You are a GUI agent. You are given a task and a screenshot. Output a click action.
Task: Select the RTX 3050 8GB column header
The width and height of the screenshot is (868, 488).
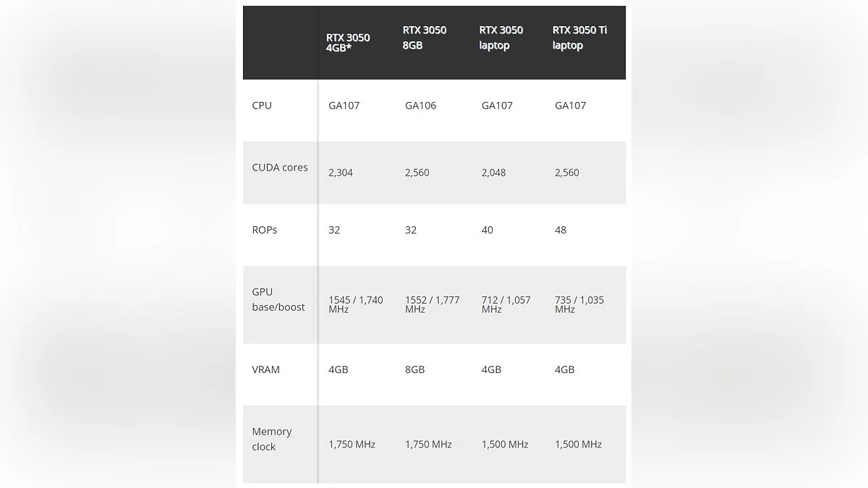pyautogui.click(x=425, y=38)
